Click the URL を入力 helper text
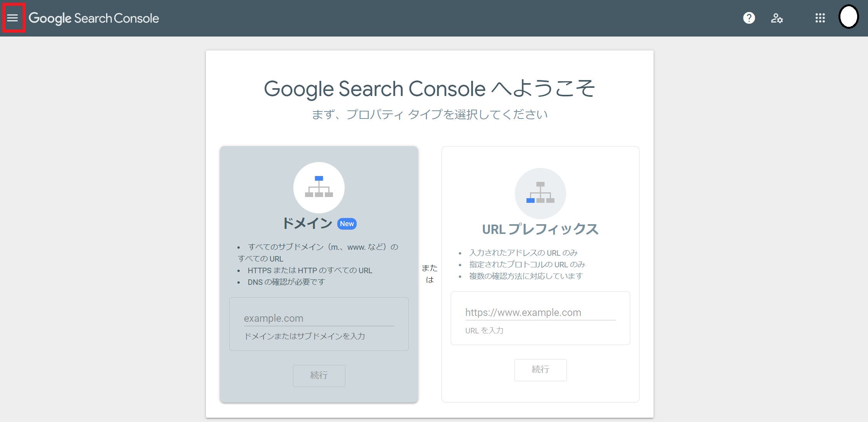868x422 pixels. pyautogui.click(x=484, y=331)
